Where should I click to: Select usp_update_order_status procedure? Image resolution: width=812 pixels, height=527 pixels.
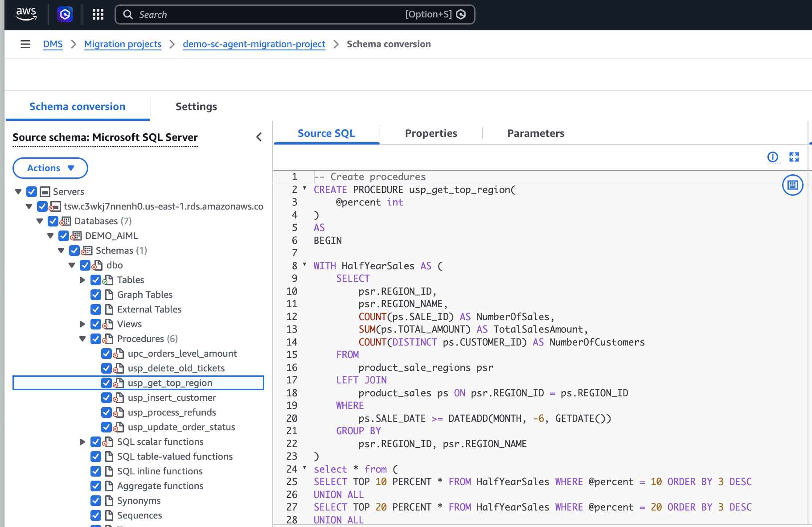pyautogui.click(x=181, y=427)
